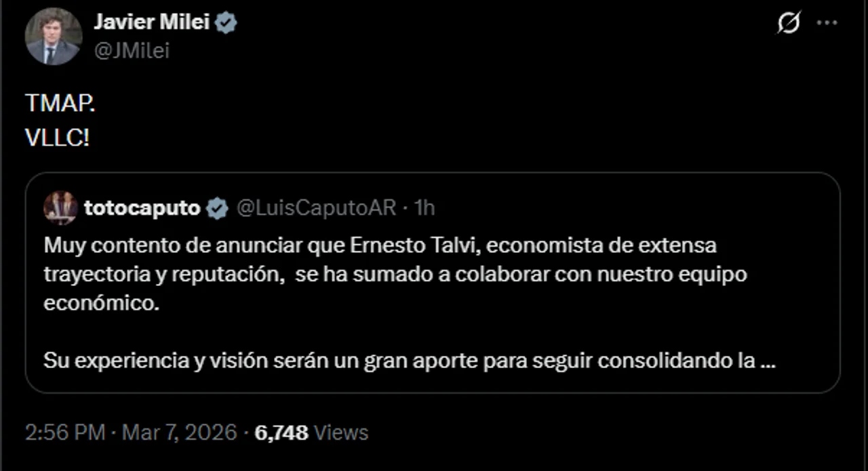Click the Grok explain-post icon

pyautogui.click(x=789, y=23)
